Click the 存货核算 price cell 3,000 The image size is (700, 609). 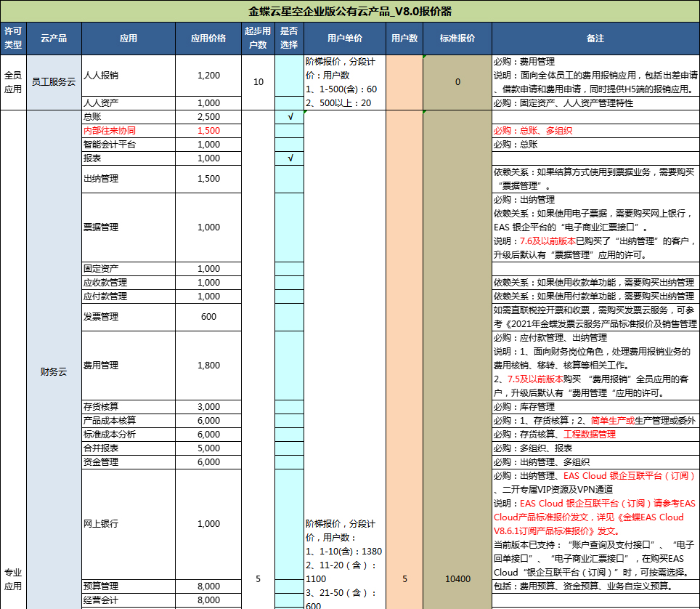[208, 407]
